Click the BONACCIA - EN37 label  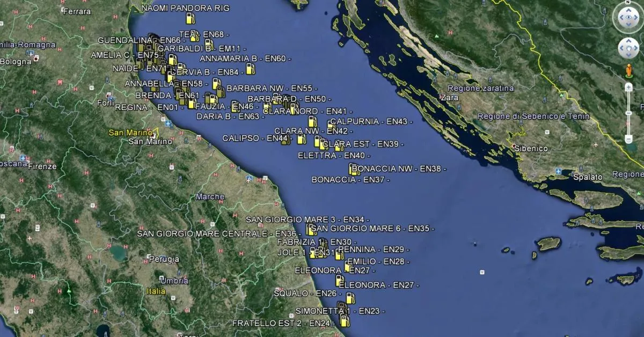[351, 180]
